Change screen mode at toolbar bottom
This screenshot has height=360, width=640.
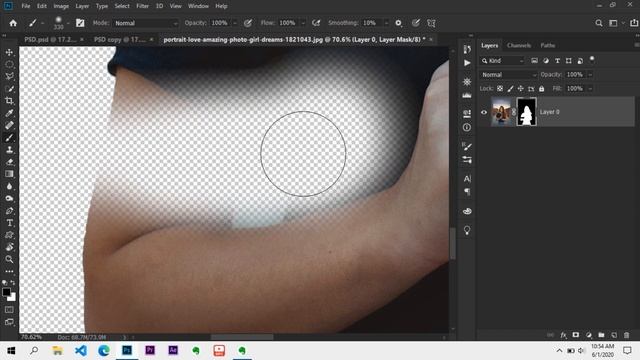click(x=9, y=322)
